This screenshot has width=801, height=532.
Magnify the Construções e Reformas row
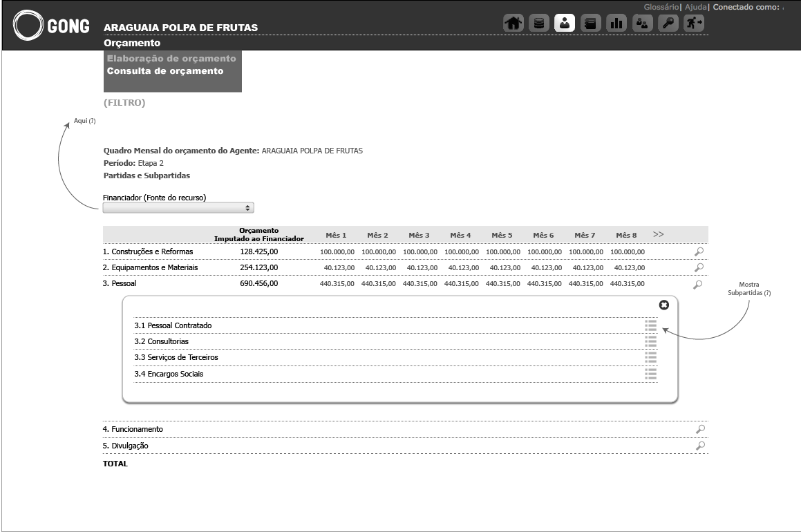pos(699,251)
